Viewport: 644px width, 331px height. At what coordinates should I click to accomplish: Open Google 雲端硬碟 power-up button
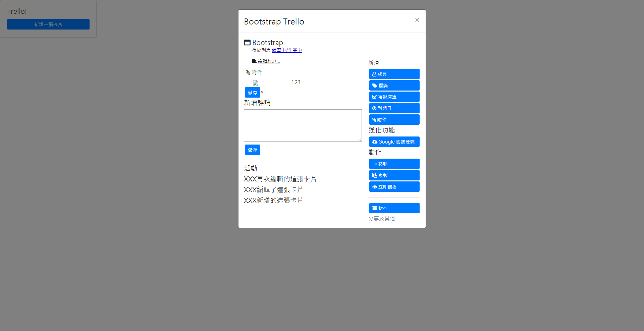[394, 142]
